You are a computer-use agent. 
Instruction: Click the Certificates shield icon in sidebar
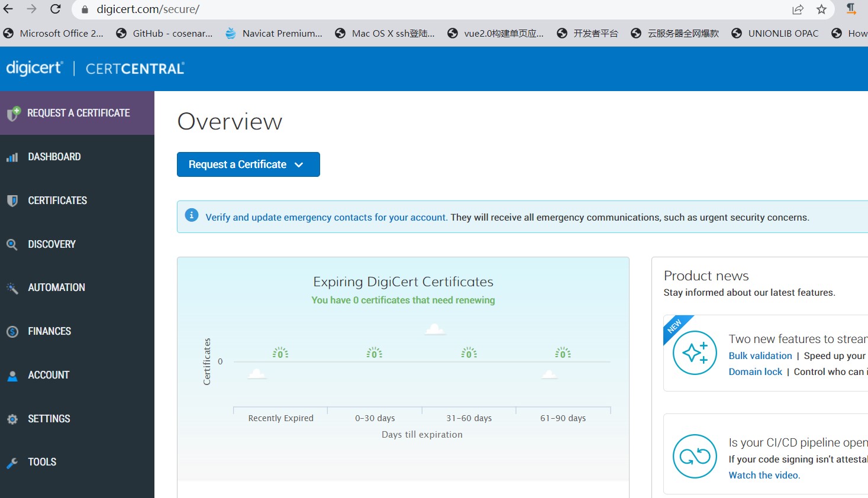(x=12, y=201)
